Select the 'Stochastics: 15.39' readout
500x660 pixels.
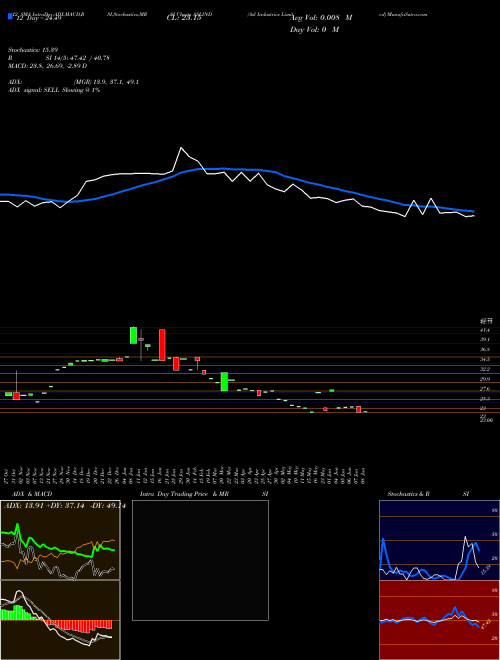(35, 50)
